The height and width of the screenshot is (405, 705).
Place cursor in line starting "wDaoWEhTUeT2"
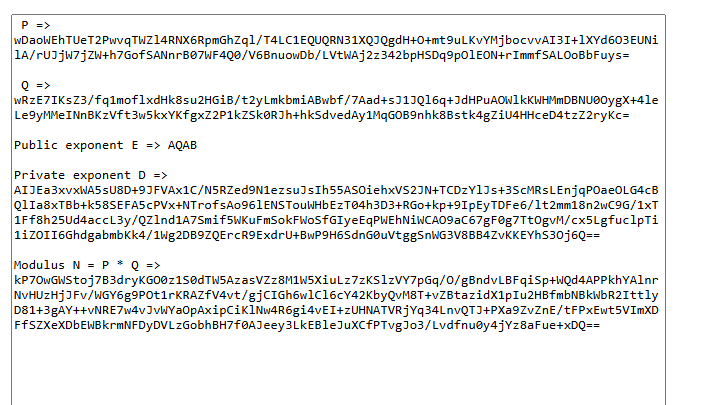coord(336,40)
